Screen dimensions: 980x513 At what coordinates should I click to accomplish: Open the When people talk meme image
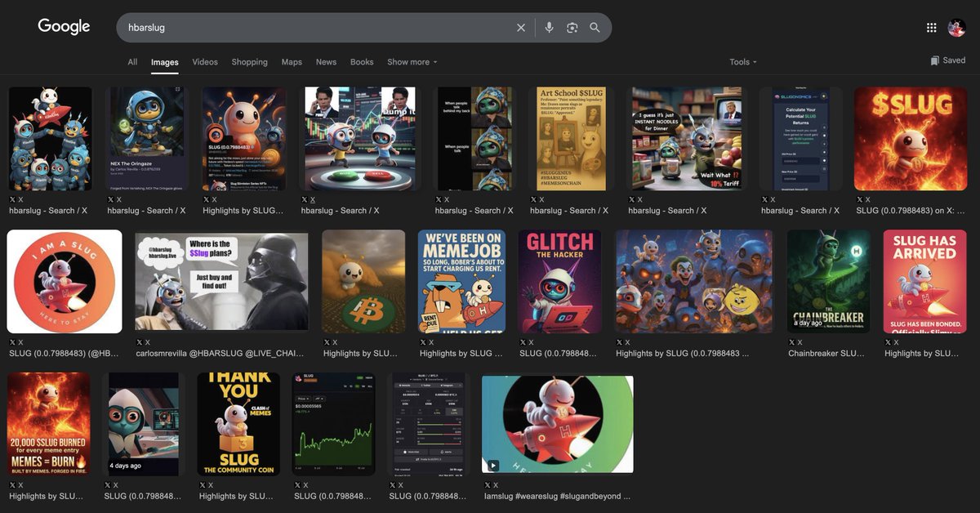(x=473, y=139)
